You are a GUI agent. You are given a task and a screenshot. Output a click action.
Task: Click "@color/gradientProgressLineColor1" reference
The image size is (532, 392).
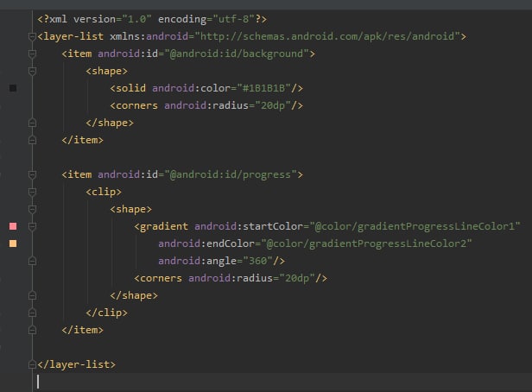pos(415,226)
